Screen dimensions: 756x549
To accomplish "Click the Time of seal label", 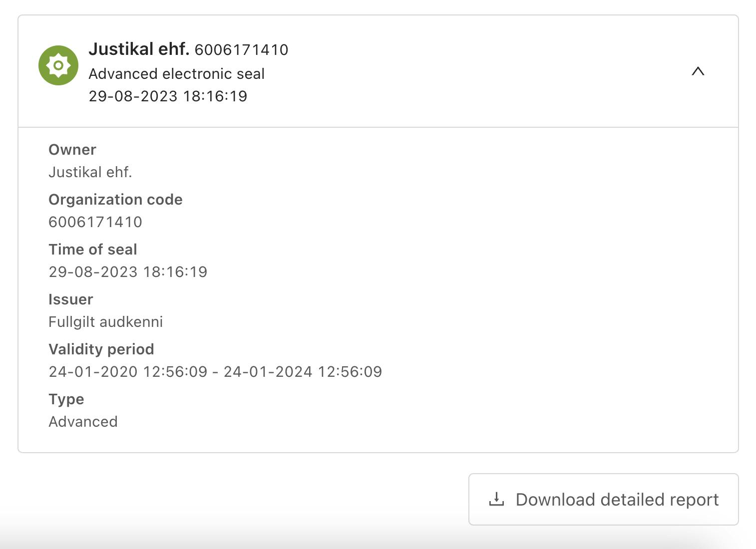I will pos(93,250).
